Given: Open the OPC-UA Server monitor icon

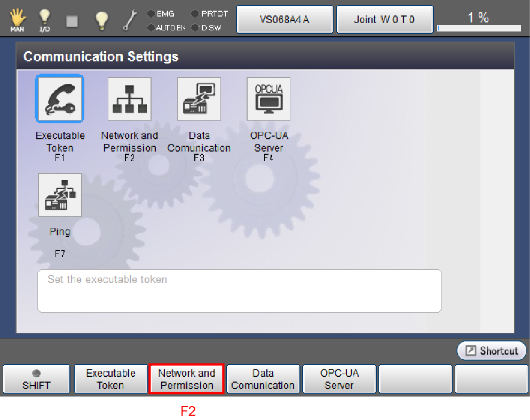Looking at the screenshot, I should 268,99.
